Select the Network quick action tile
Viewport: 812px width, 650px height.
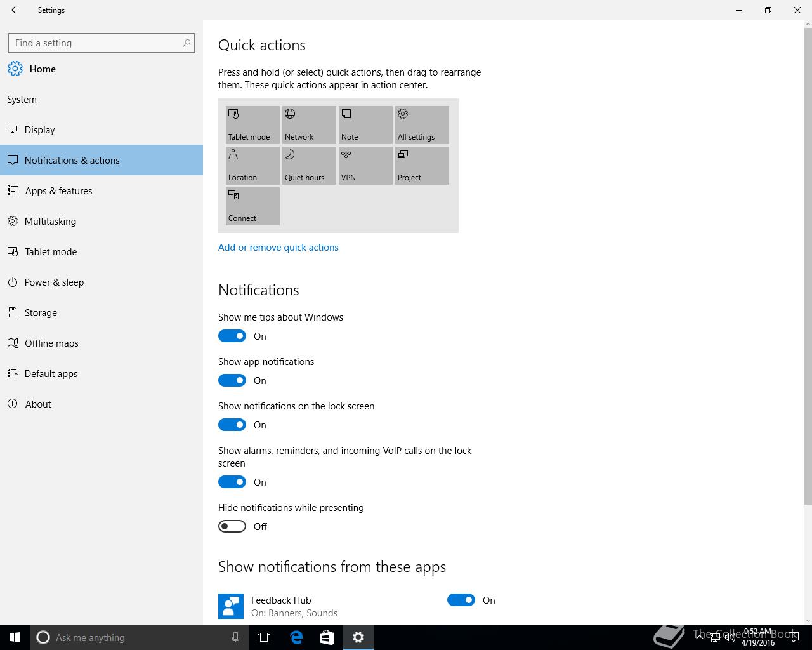point(309,125)
